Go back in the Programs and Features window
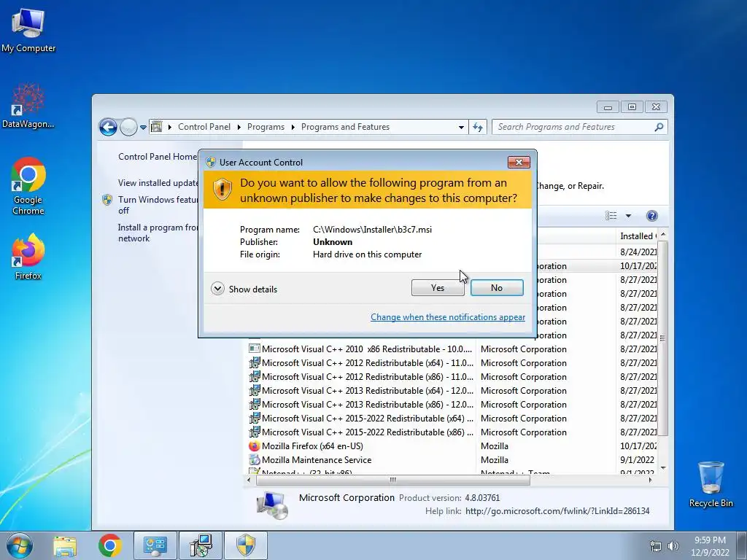Viewport: 747px width, 560px height. (108, 127)
